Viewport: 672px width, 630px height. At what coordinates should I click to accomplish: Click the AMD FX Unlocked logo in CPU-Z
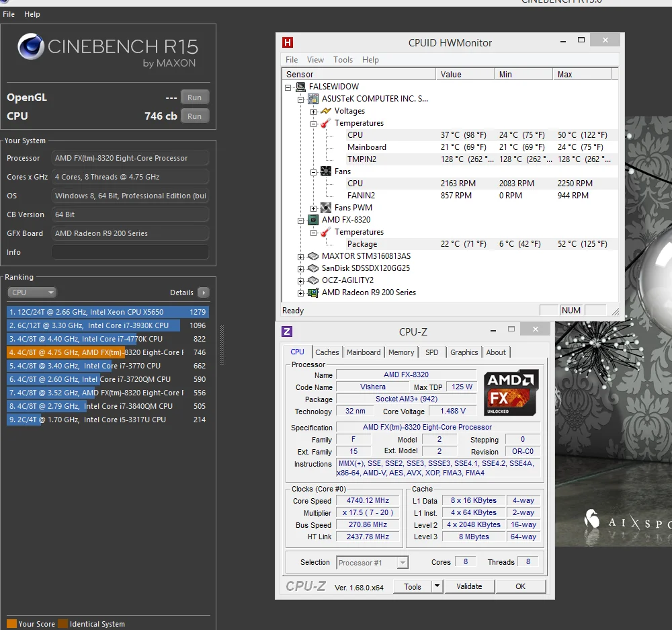511,393
